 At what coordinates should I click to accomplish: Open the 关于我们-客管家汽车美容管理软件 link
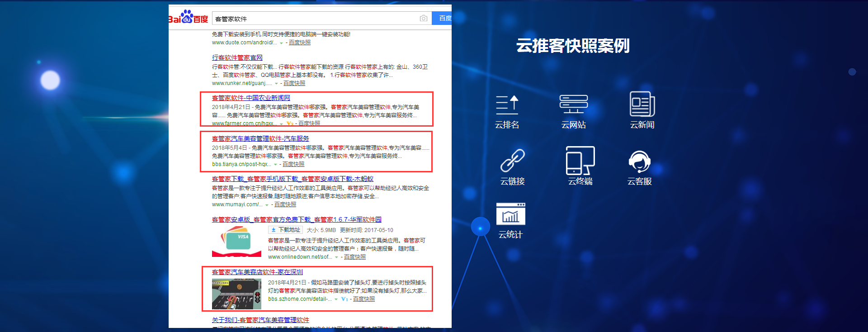(260, 320)
